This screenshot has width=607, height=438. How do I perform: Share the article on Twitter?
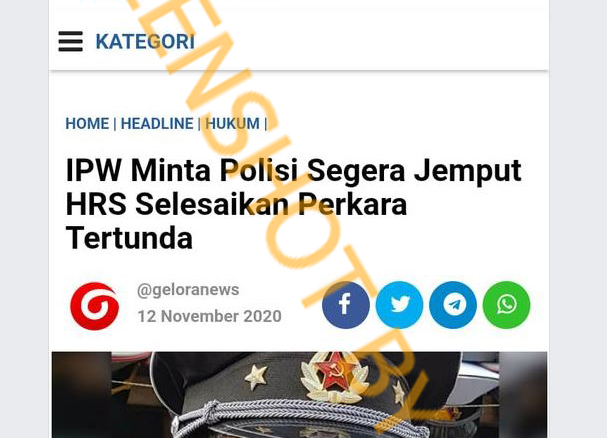pyautogui.click(x=399, y=305)
